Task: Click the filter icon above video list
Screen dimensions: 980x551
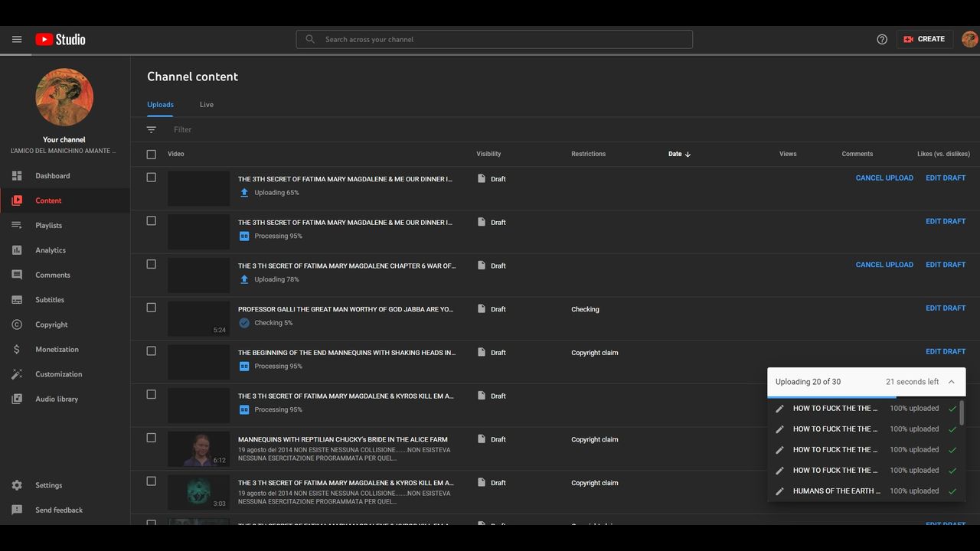Action: (152, 130)
